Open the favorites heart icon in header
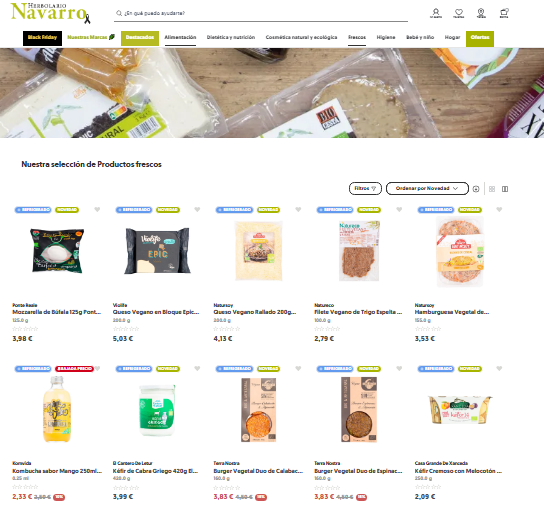This screenshot has height=519, width=544. (458, 13)
